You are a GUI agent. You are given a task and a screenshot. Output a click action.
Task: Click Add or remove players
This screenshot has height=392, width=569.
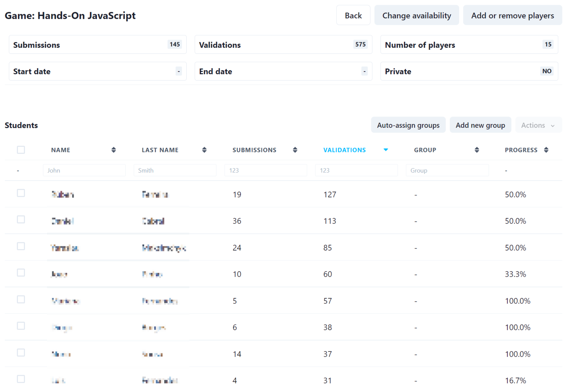point(512,15)
